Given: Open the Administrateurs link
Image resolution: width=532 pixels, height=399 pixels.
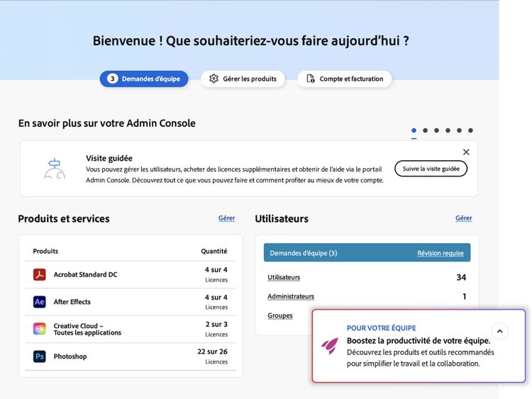Looking at the screenshot, I should click(291, 296).
